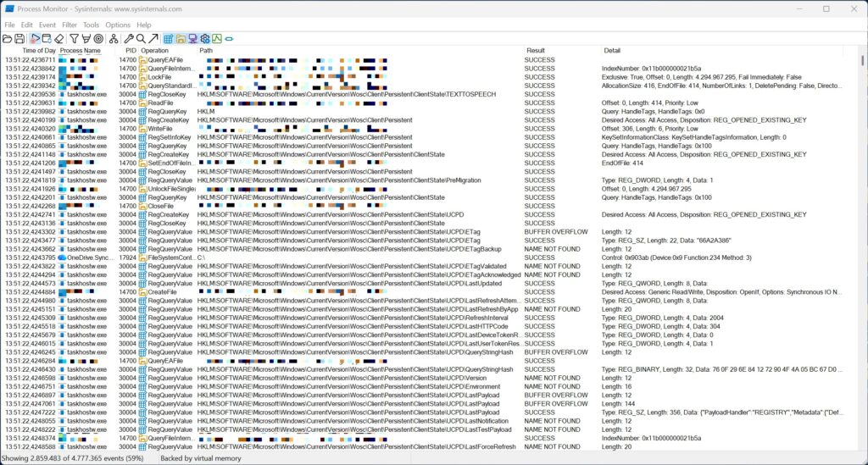The image size is (868, 465).
Task: Click file icon beside UnlockFileSingle operation
Action: point(142,189)
